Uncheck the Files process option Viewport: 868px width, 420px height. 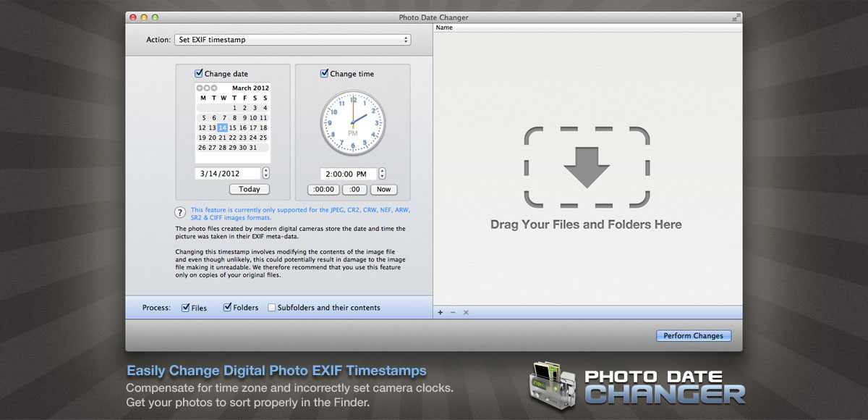click(186, 308)
